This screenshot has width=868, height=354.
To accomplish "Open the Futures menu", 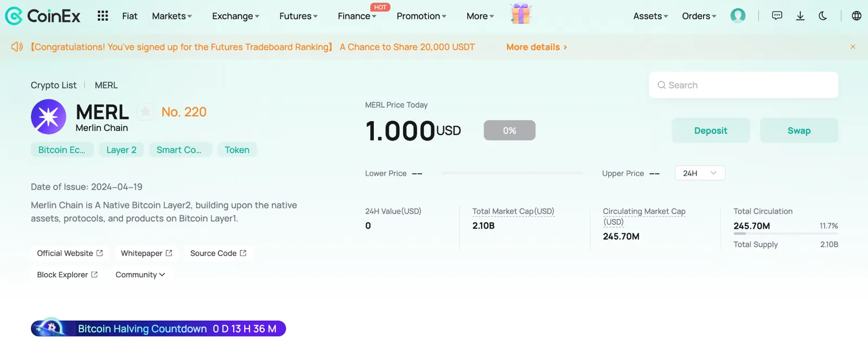I will coord(298,16).
